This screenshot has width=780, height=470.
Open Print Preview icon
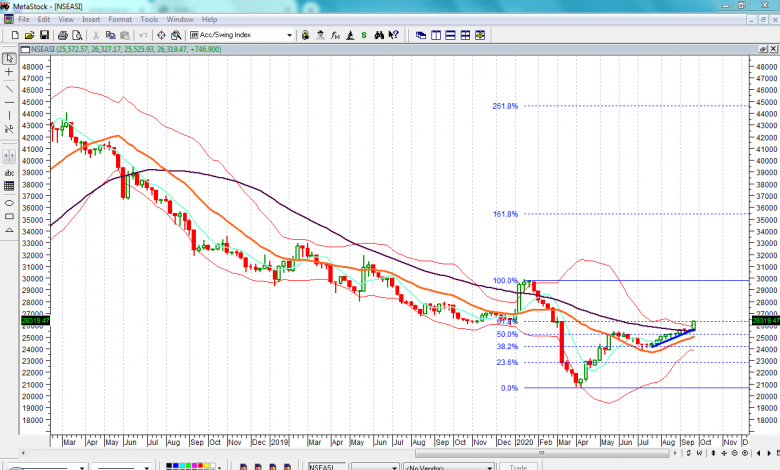pos(77,35)
